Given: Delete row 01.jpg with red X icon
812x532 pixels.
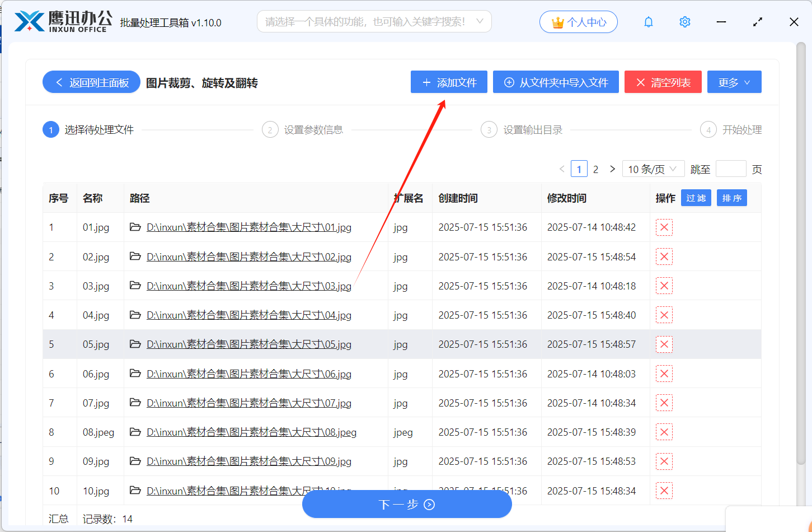Looking at the screenshot, I should (x=664, y=227).
